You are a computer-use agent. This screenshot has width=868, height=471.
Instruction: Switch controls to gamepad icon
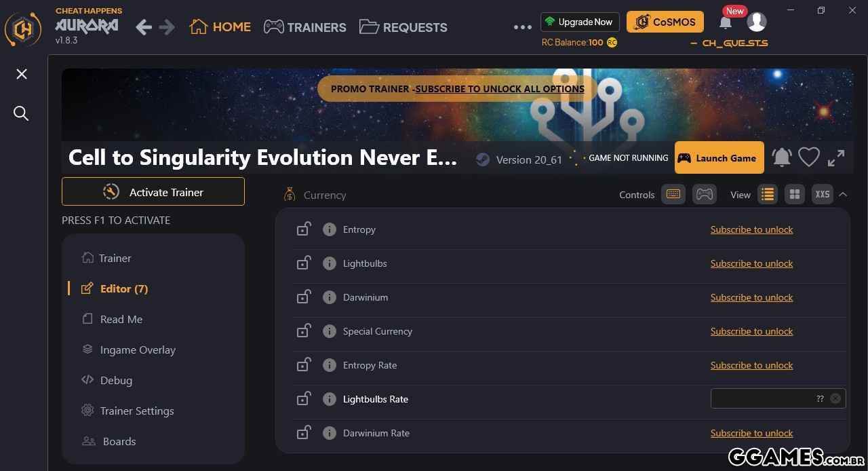[x=705, y=195]
